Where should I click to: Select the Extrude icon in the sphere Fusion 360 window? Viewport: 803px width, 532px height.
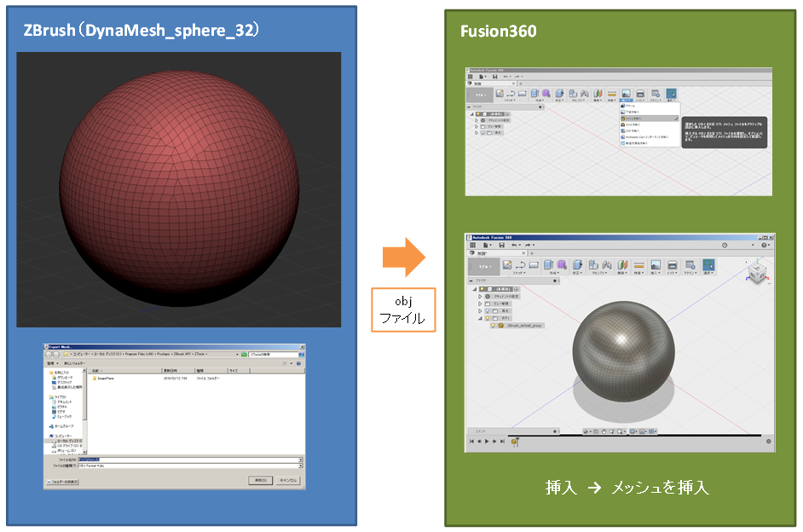click(x=548, y=264)
